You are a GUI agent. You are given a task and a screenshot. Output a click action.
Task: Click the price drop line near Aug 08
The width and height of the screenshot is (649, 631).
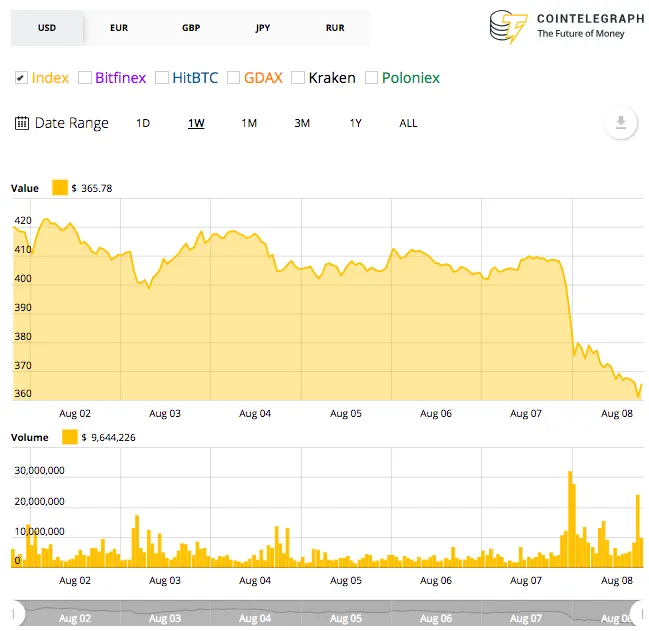[x=570, y=306]
